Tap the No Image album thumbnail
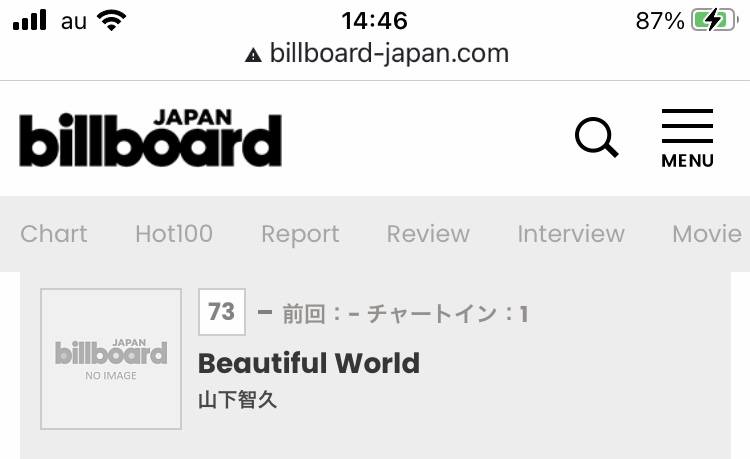The height and width of the screenshot is (459, 750). point(111,359)
